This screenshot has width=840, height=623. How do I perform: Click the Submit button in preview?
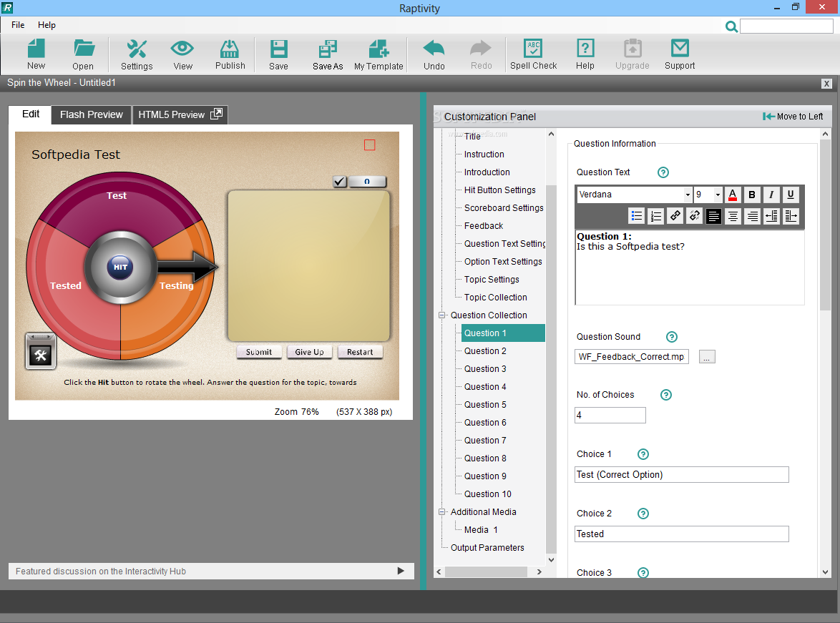point(259,352)
